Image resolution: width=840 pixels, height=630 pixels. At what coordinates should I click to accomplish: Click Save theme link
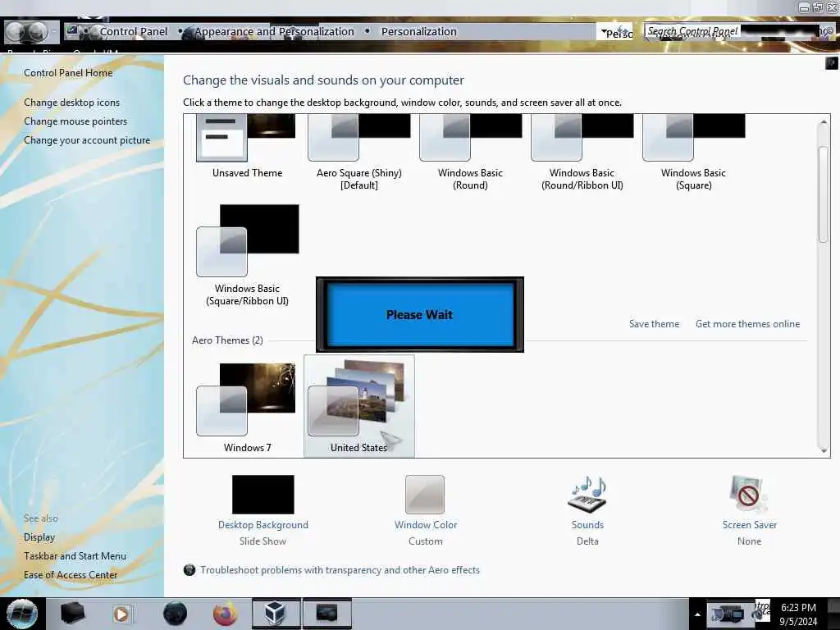[654, 324]
